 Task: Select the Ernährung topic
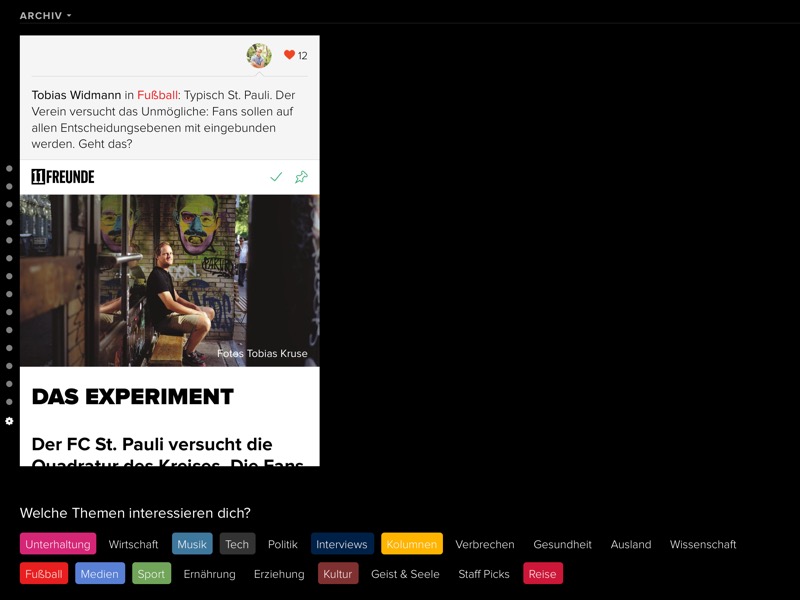[x=210, y=574]
